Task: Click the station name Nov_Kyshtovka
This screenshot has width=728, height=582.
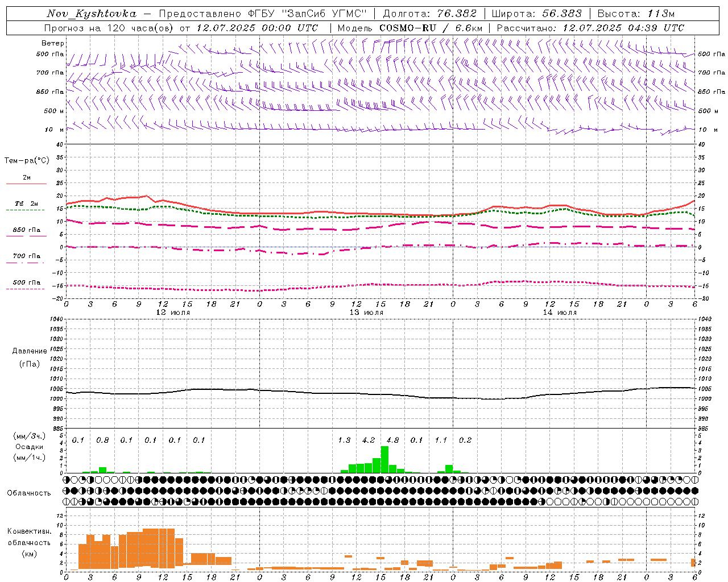Action: (91, 14)
